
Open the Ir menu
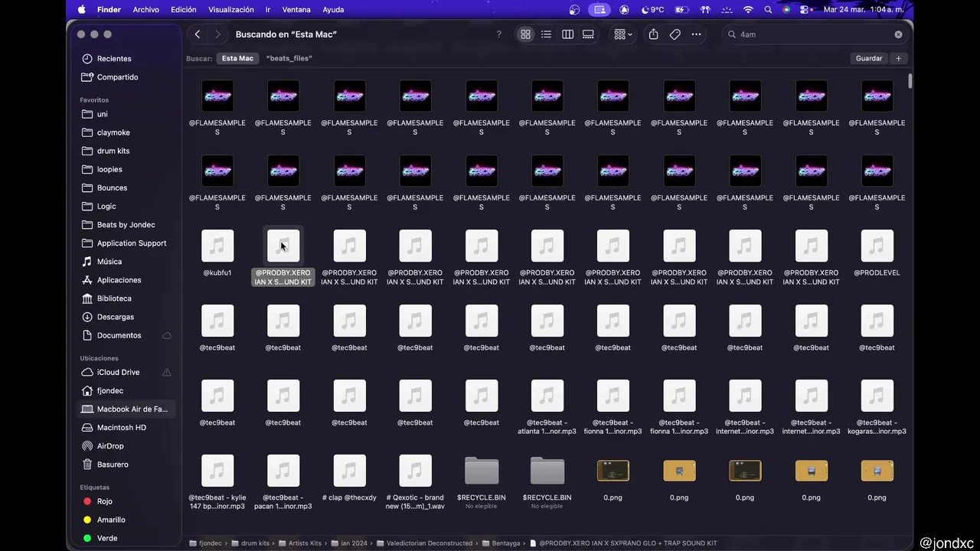[268, 10]
